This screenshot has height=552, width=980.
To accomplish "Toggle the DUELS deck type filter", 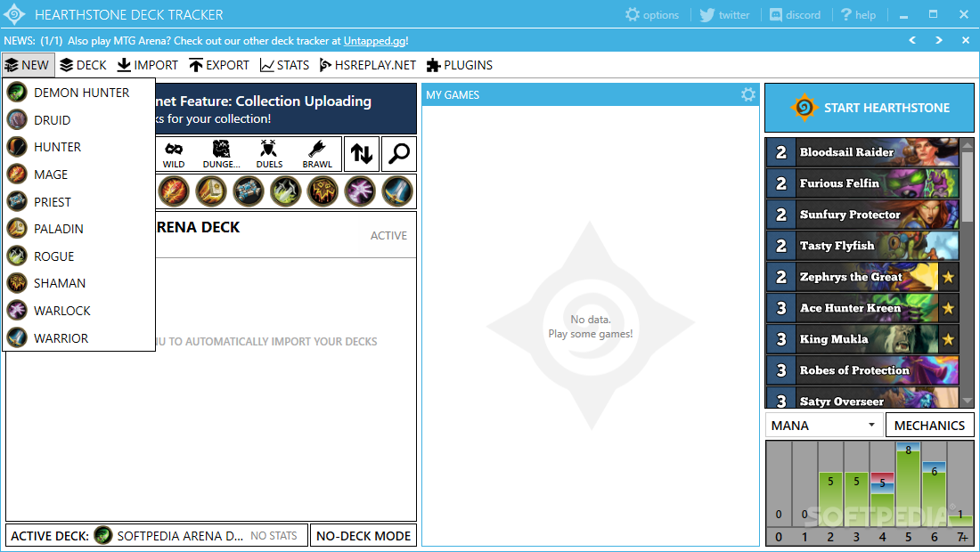I will point(269,154).
